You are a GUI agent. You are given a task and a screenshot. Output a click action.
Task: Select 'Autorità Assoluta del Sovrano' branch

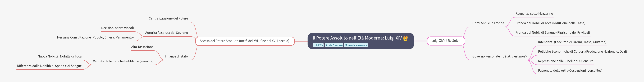click(x=167, y=33)
